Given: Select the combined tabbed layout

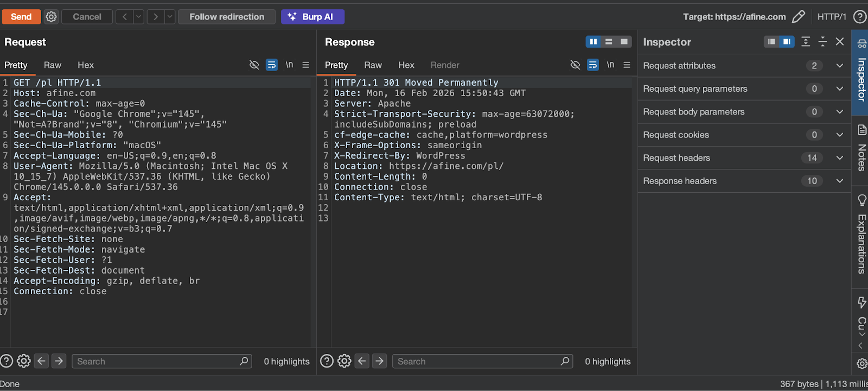Looking at the screenshot, I should coord(624,42).
